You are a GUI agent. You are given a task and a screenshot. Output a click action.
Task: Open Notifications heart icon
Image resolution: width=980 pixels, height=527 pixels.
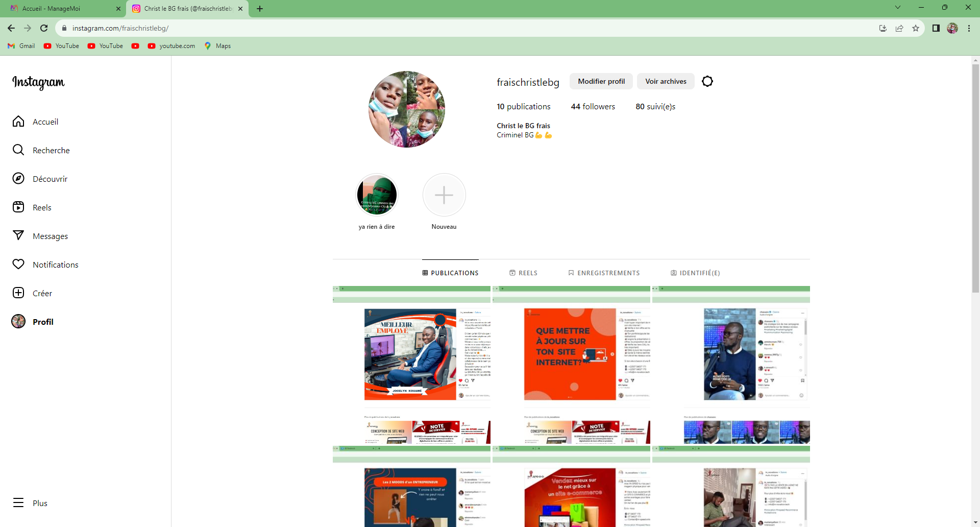tap(18, 265)
